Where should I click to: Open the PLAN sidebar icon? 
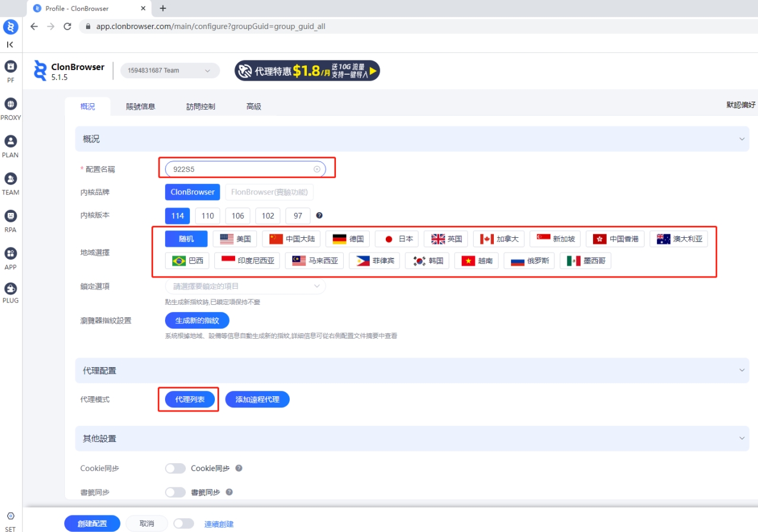click(11, 142)
